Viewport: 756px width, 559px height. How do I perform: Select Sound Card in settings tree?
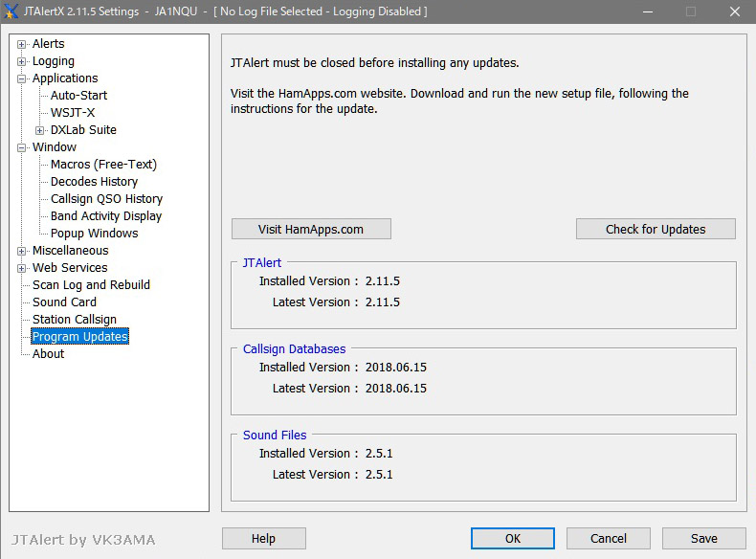(64, 302)
